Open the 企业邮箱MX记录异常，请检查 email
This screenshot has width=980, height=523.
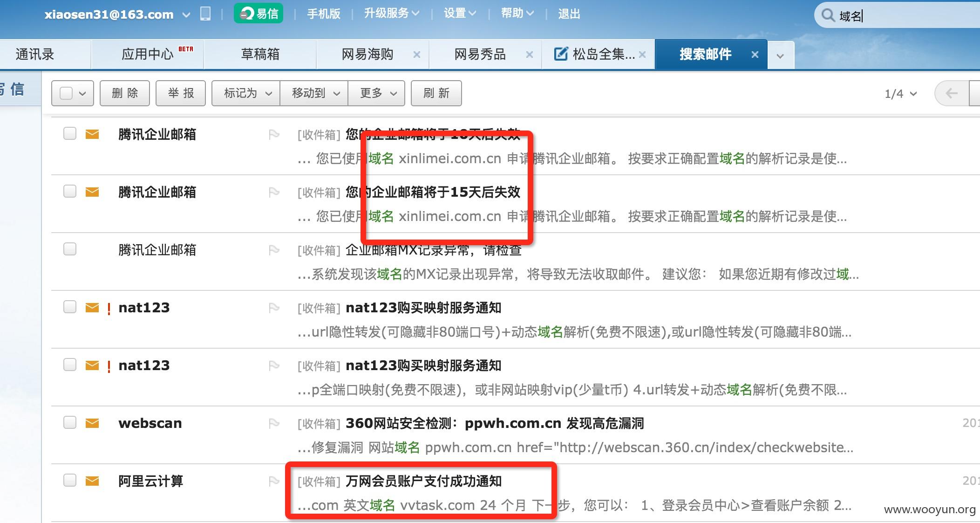pyautogui.click(x=433, y=250)
